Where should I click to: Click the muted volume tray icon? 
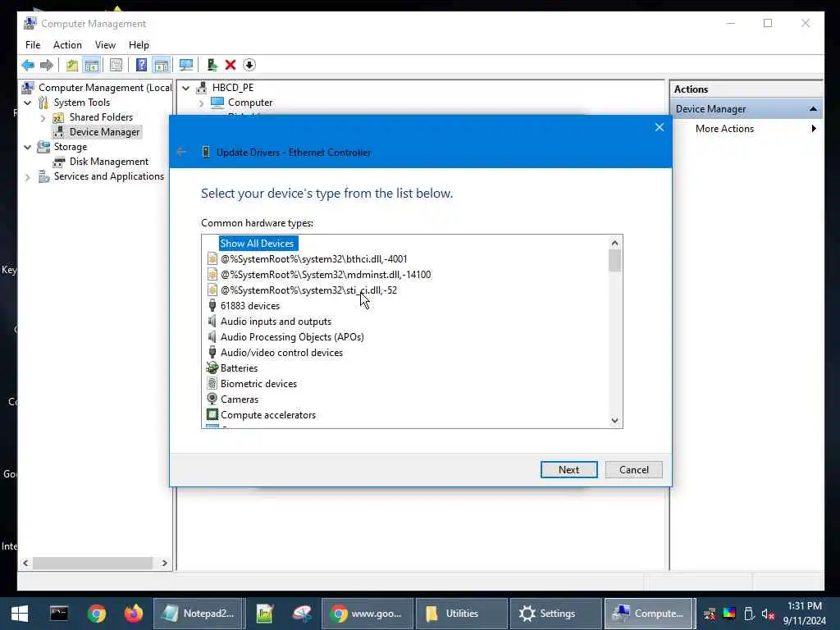768,614
